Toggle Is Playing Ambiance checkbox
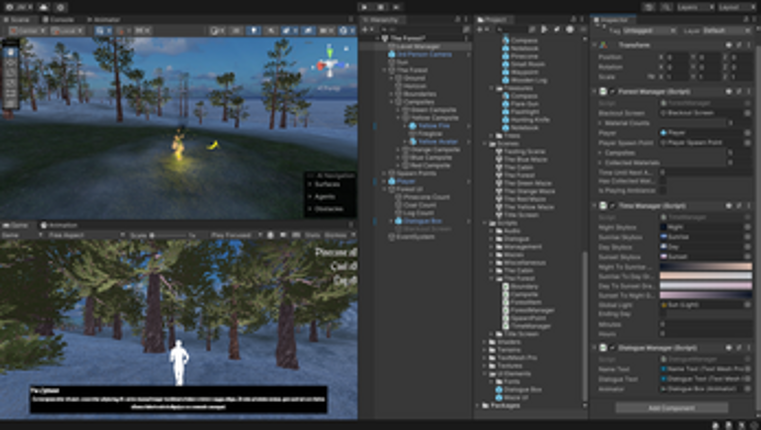 (x=663, y=191)
